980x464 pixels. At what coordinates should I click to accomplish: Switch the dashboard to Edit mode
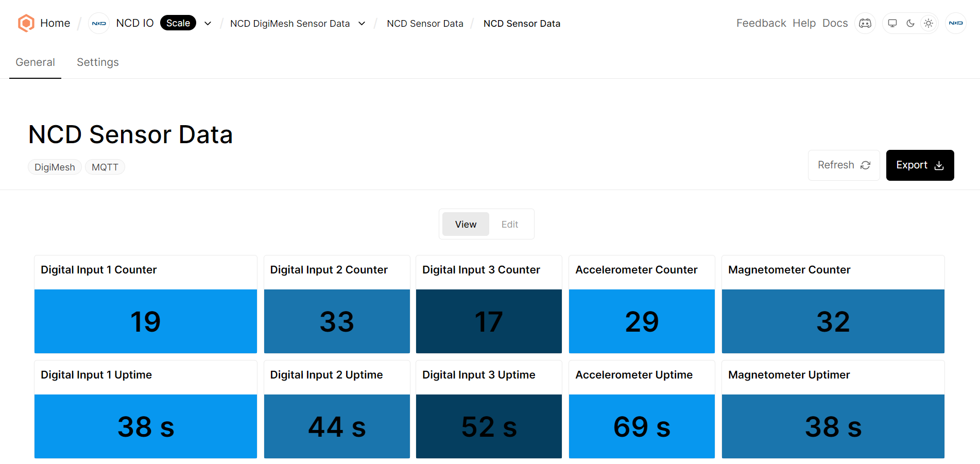click(x=509, y=224)
